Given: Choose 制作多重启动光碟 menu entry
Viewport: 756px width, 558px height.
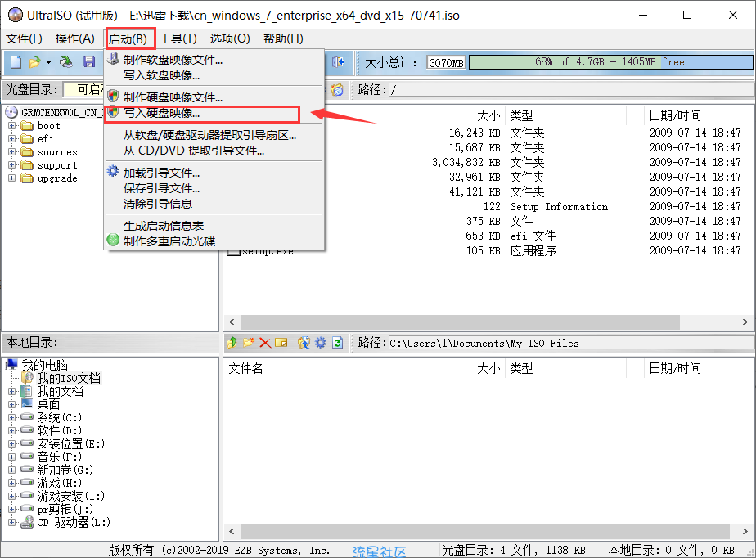Looking at the screenshot, I should pos(214,241).
